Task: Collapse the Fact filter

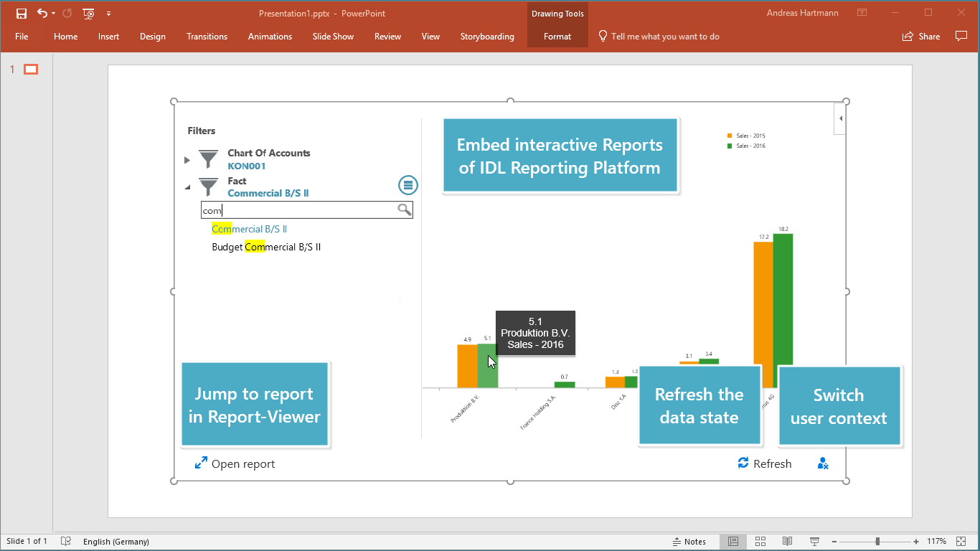Action: click(x=187, y=187)
